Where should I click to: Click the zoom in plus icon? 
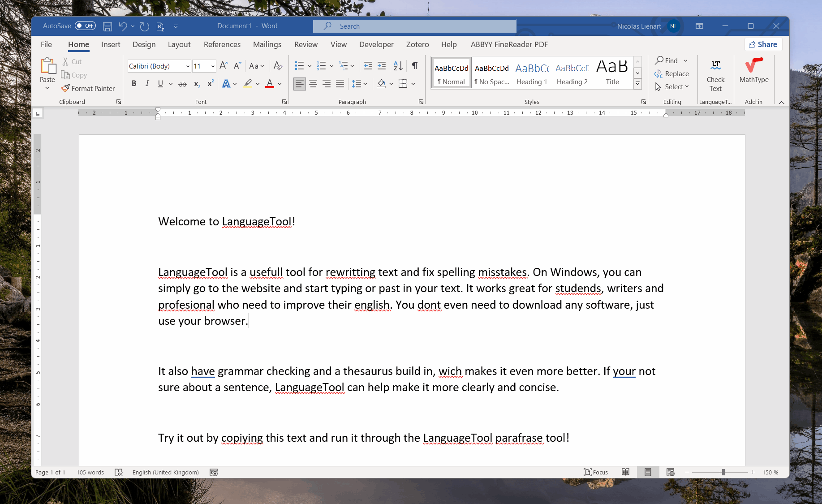753,472
